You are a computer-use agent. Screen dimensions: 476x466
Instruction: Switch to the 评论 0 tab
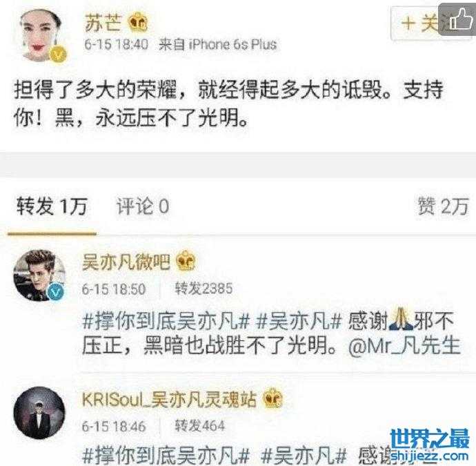[x=143, y=206]
